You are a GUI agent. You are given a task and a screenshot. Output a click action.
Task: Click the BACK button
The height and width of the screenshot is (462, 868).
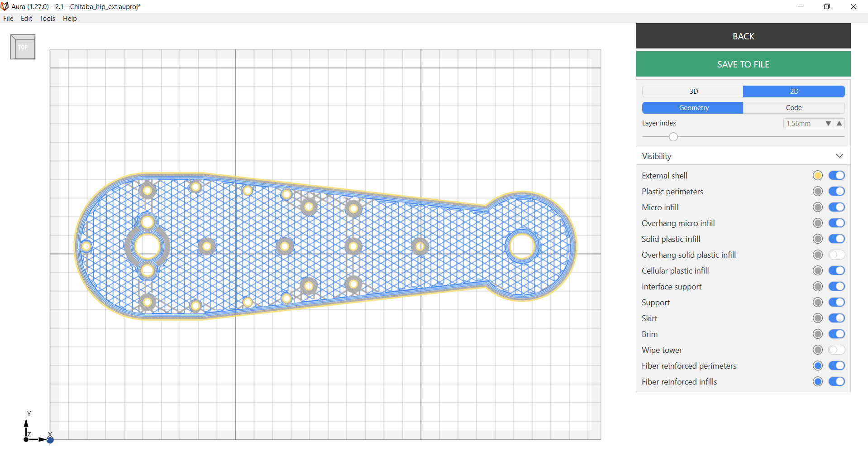pos(743,36)
